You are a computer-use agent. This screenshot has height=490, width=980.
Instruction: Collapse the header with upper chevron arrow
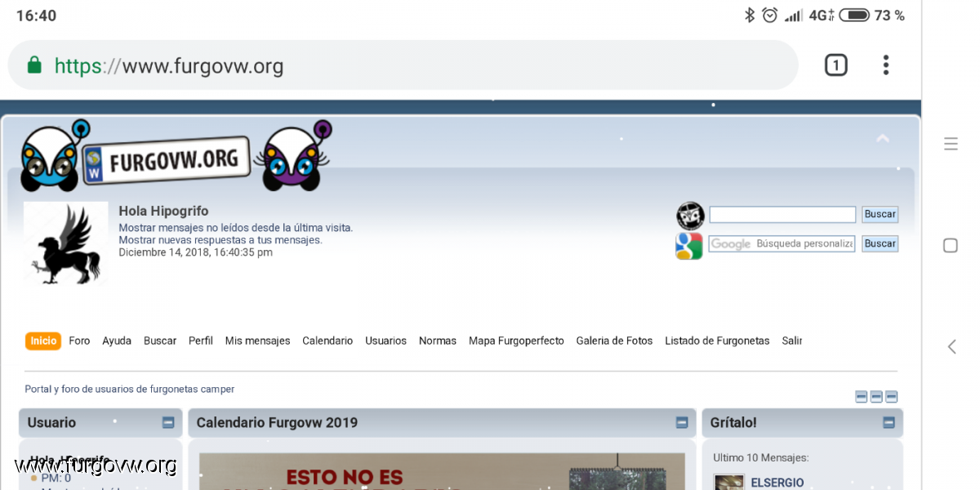pos(883,139)
